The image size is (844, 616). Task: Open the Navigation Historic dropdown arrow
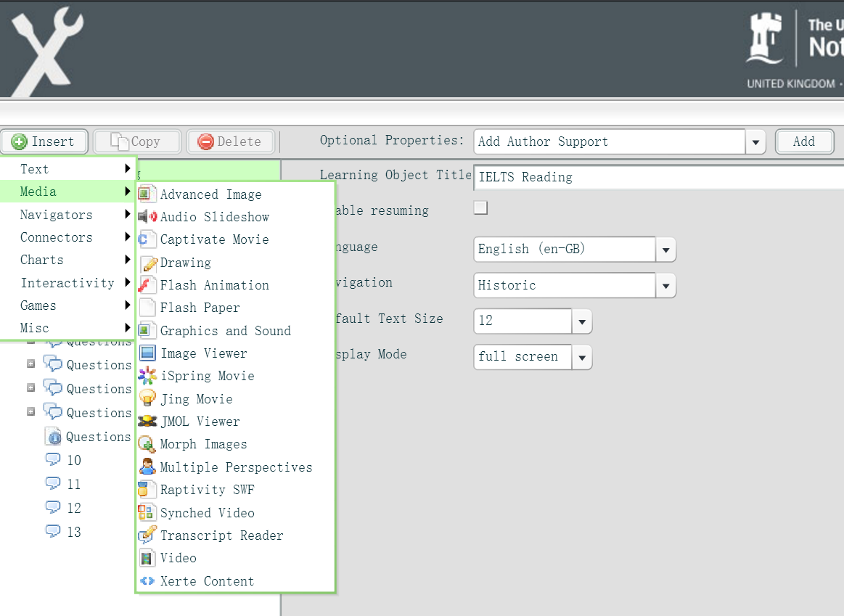(x=665, y=286)
